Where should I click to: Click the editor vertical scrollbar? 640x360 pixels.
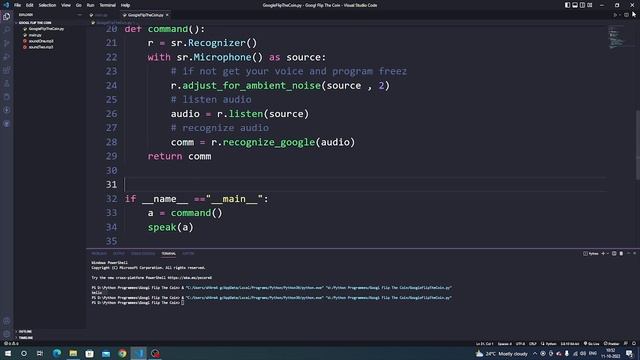point(638,145)
